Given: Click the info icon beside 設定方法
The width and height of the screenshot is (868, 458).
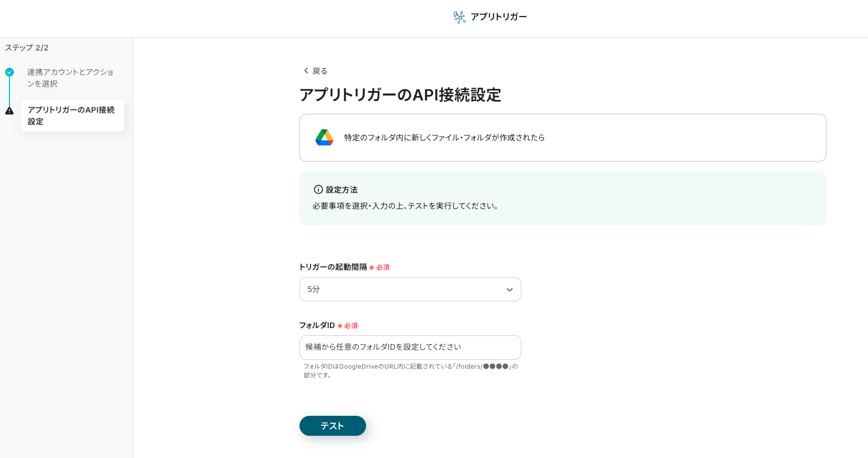Looking at the screenshot, I should coord(318,189).
